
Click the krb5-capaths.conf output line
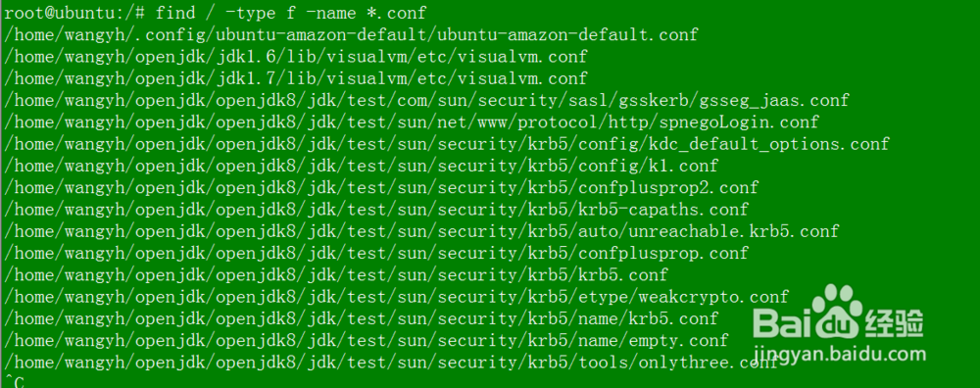[375, 210]
